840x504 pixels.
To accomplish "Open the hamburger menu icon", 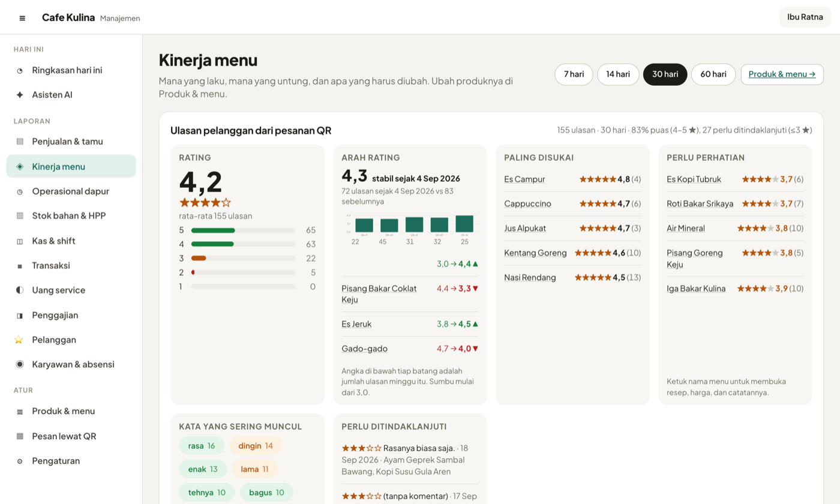I will tap(22, 18).
